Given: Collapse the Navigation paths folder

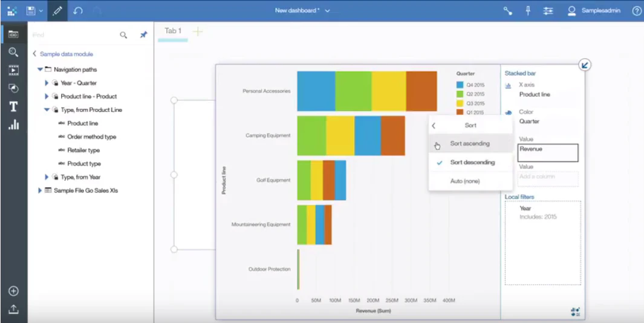Looking at the screenshot, I should point(41,70).
